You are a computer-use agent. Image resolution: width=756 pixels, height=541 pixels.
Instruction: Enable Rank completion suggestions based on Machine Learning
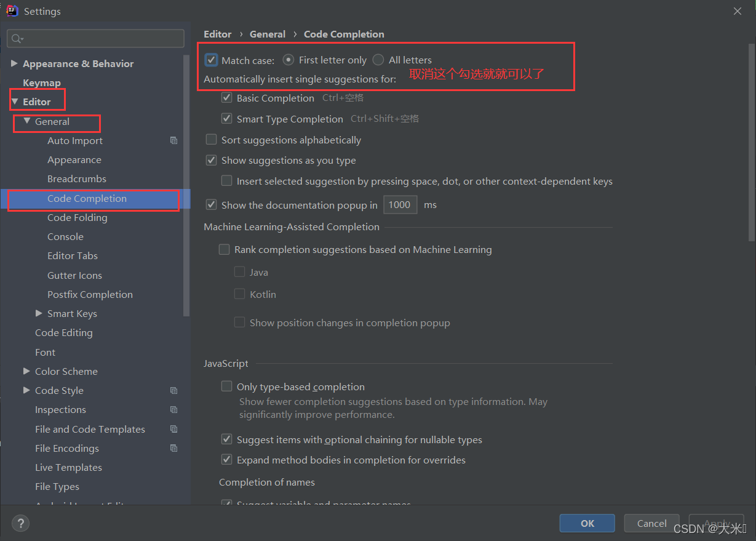[x=225, y=250]
